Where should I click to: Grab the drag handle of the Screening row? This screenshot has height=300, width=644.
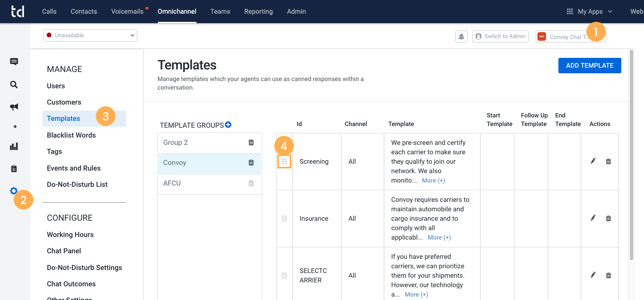tap(284, 162)
